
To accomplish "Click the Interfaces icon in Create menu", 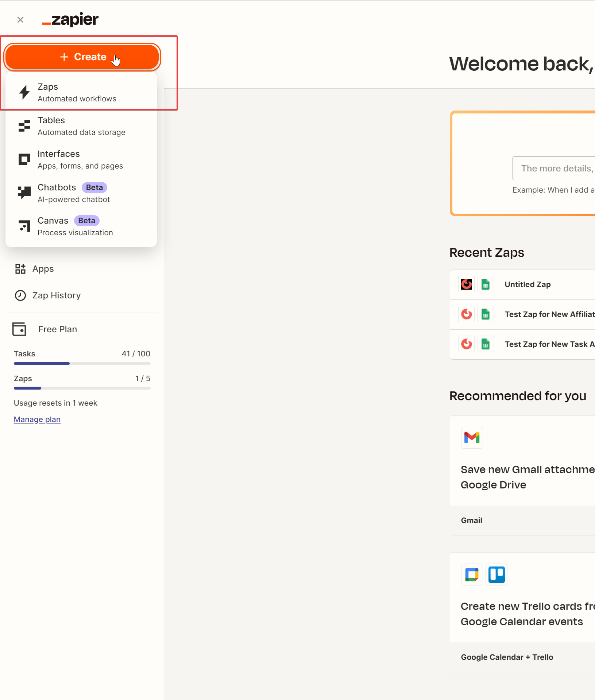I will 24,159.
